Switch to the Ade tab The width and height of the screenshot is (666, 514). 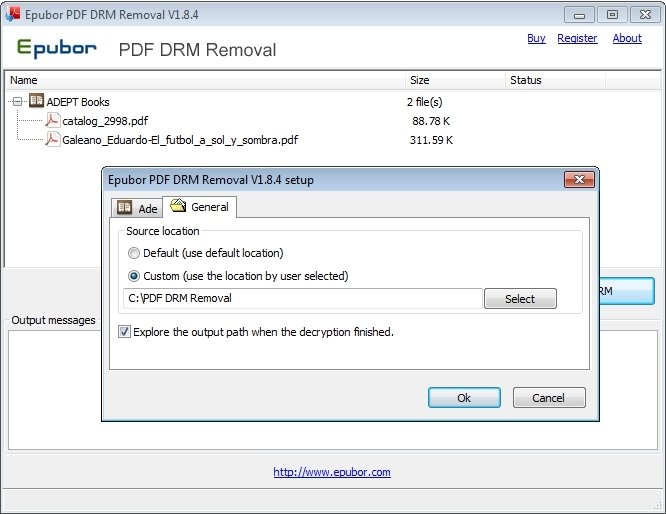tap(137, 208)
